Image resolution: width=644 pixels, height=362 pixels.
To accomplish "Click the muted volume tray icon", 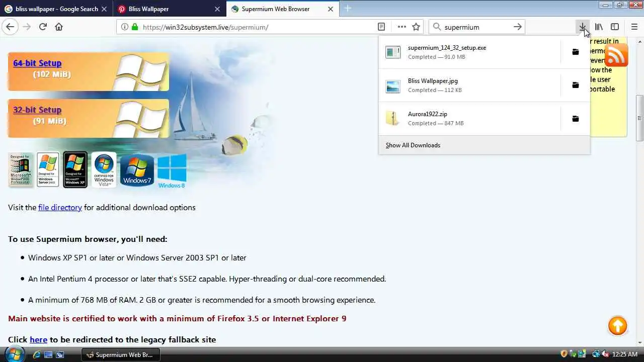I will tap(605, 354).
